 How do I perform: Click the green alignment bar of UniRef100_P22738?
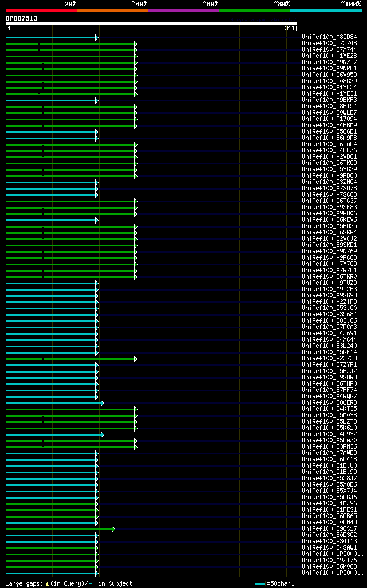click(72, 359)
